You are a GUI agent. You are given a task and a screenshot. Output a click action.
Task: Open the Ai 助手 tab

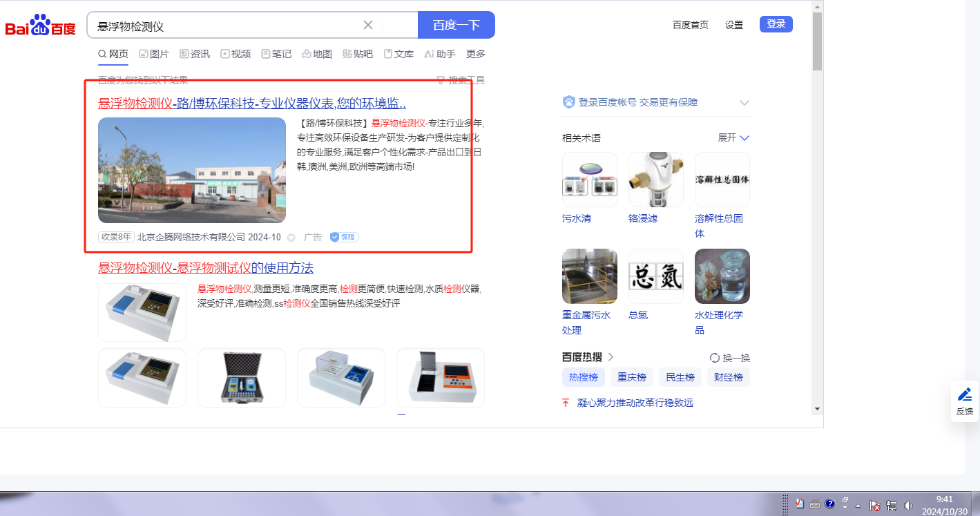pos(440,54)
